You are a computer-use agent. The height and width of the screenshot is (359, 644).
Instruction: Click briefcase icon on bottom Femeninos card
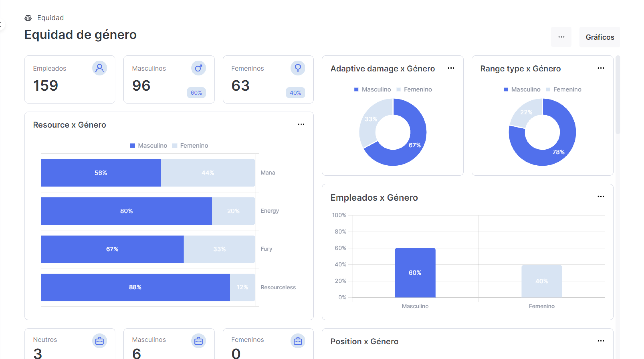(298, 341)
